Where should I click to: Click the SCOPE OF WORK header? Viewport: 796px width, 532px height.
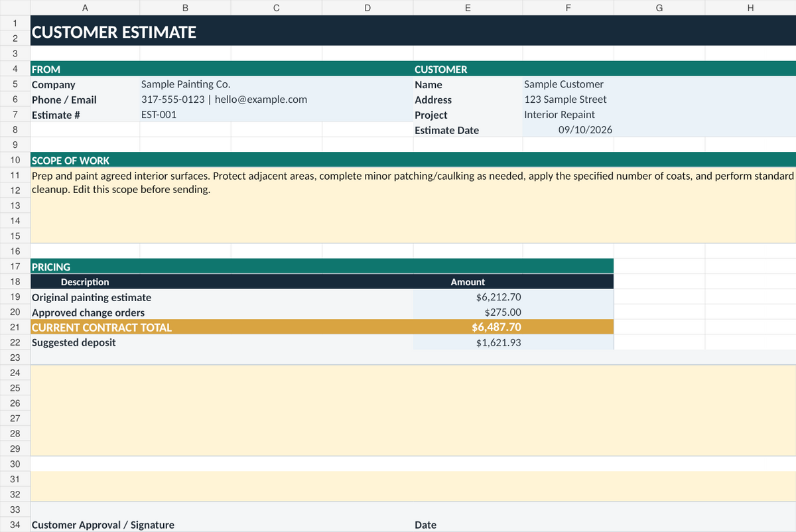click(x=413, y=161)
